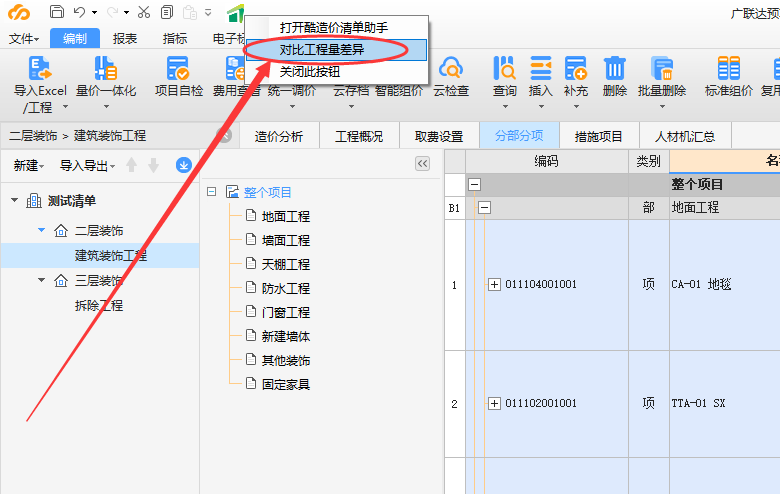
Task: Run the 项目自检 project self-check
Action: (178, 68)
